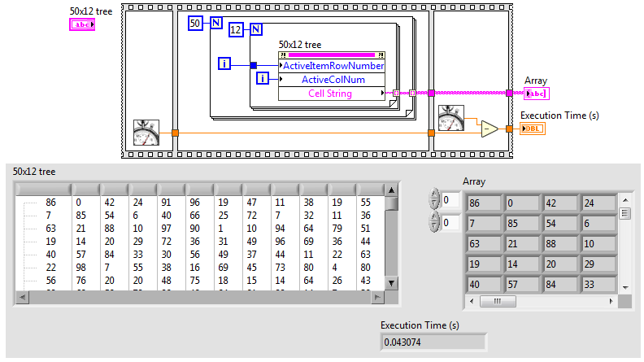Click the Execution Time value 0.043074
644x362 pixels.
[433, 342]
